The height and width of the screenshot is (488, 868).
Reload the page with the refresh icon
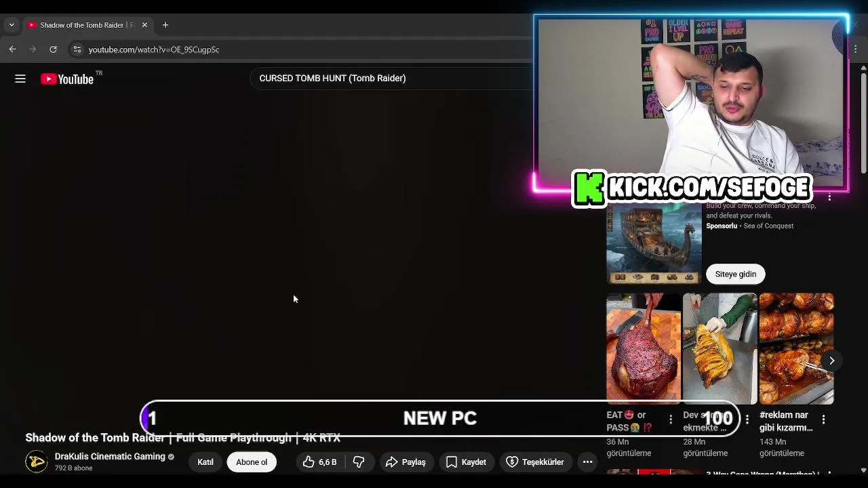pyautogui.click(x=53, y=49)
